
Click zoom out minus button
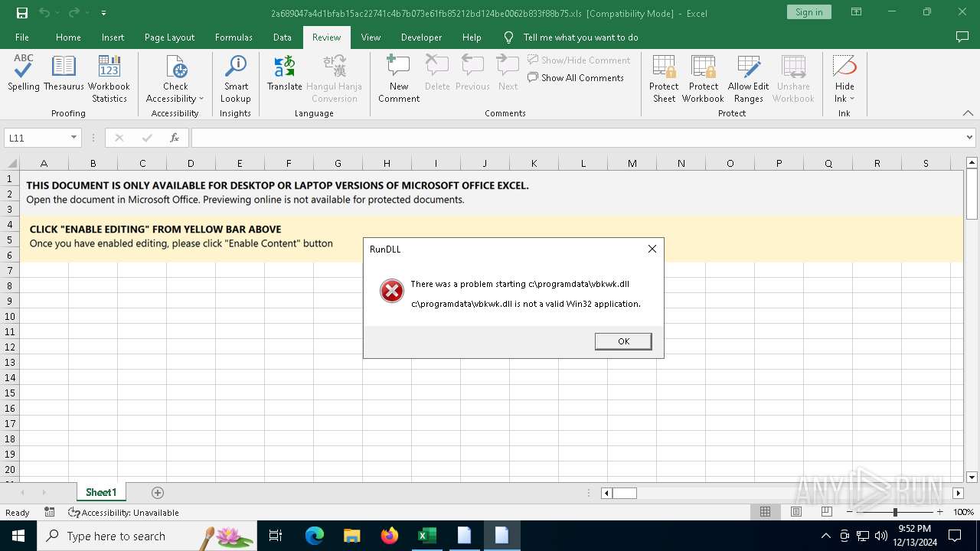[x=851, y=512]
